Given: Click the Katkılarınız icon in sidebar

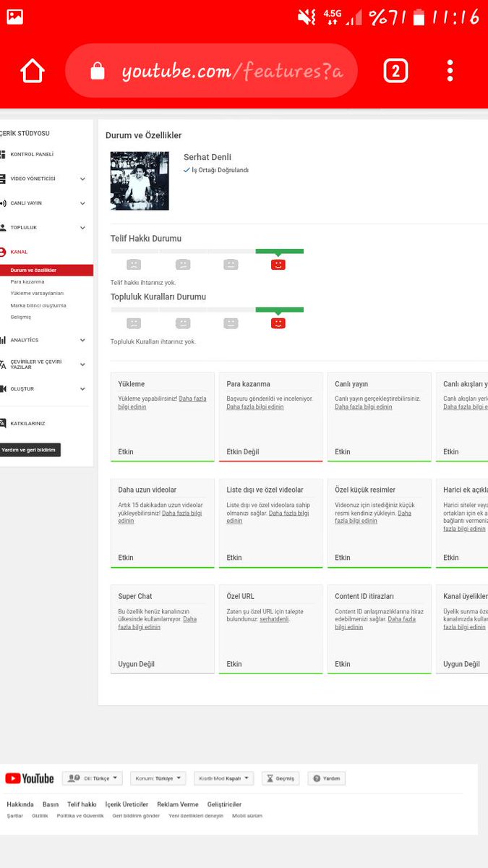Looking at the screenshot, I should click(x=3, y=423).
